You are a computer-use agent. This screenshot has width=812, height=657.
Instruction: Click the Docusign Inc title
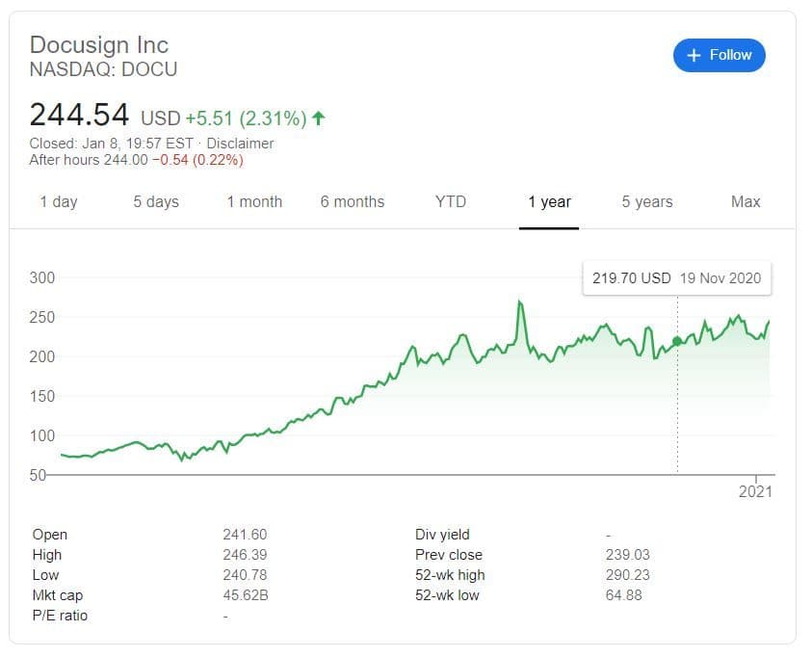[x=99, y=44]
